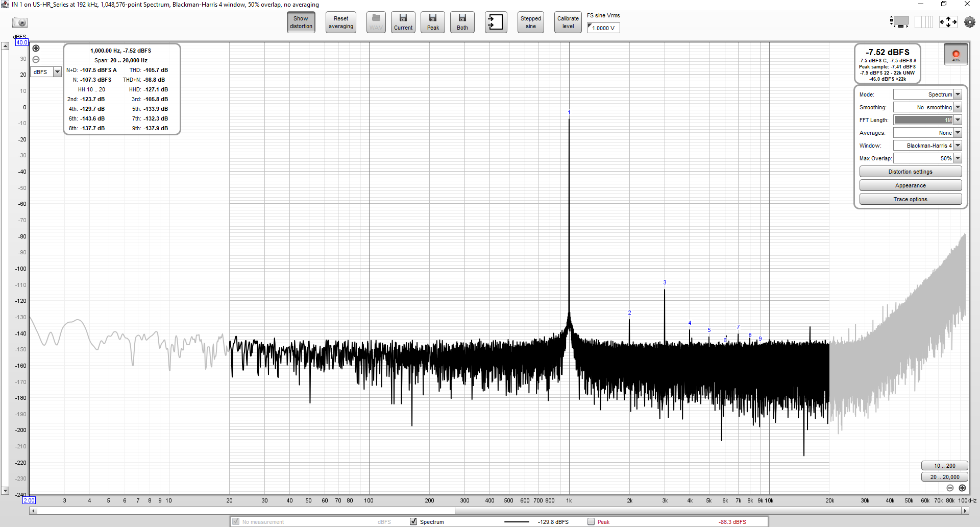Capture graph with camera icon
The width and height of the screenshot is (980, 527).
[x=20, y=22]
